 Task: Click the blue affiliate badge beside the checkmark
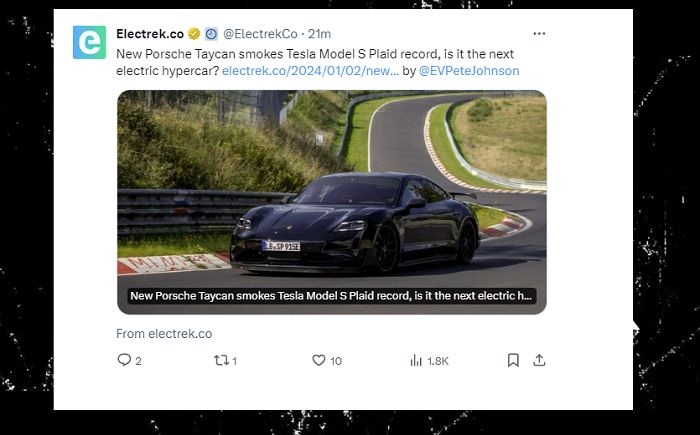pyautogui.click(x=211, y=34)
